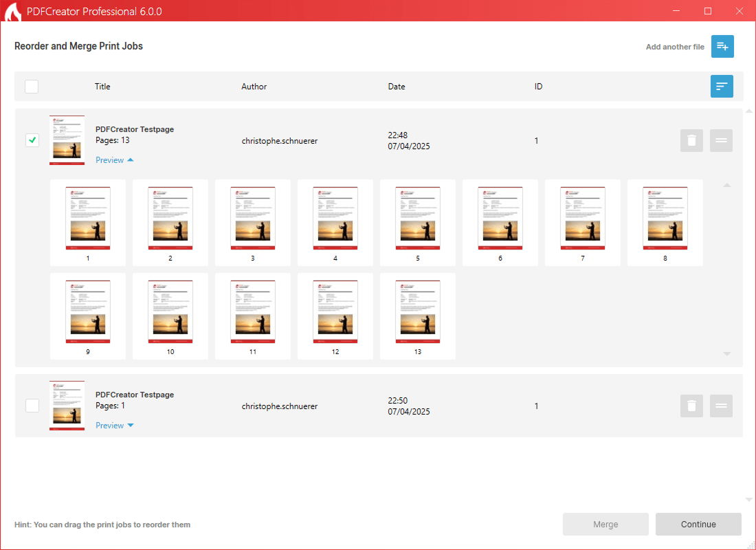Click preview pane scroll-up arrow
The image size is (756, 550).
tap(727, 185)
